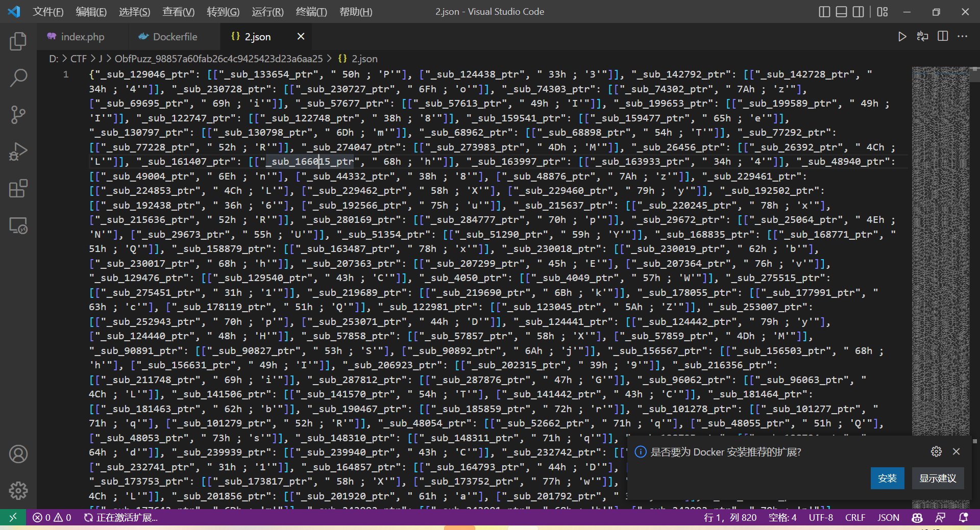Screen dimensions: 980x530
Task: Toggle the secondary side bar layout icon
Action: click(x=859, y=12)
